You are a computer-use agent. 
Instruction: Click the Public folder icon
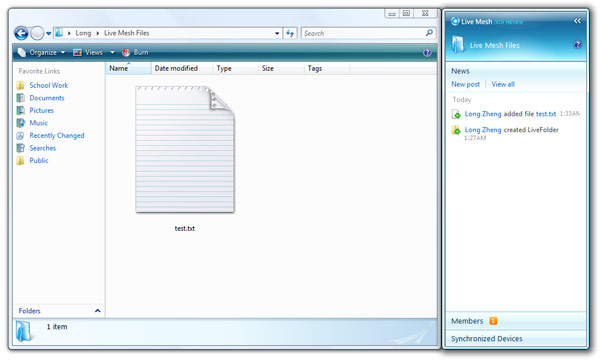coord(21,161)
